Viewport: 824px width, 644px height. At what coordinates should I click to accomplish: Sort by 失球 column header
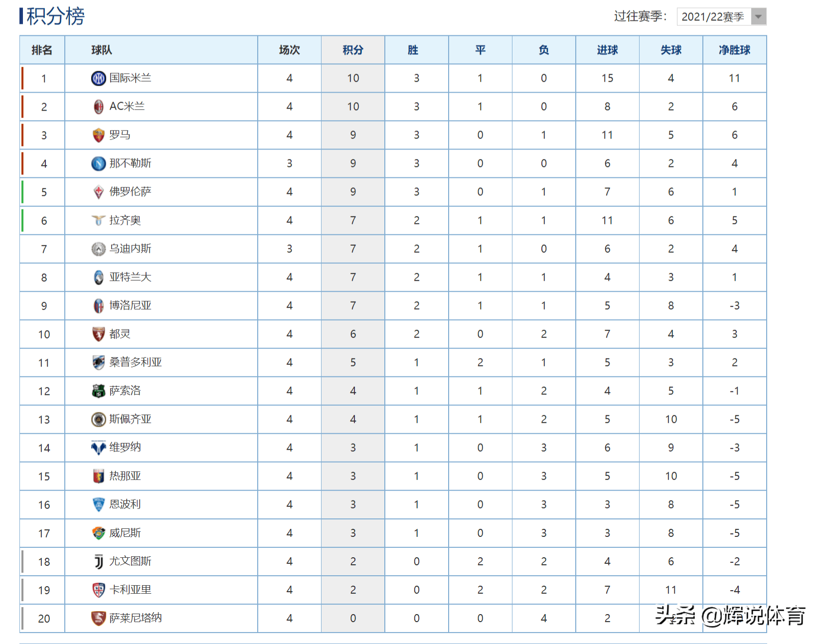click(x=671, y=50)
